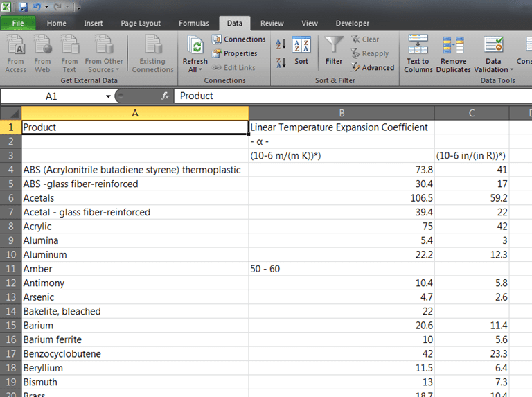Select the 'Beryllium' cell
The width and height of the screenshot is (532, 397).
(135, 368)
